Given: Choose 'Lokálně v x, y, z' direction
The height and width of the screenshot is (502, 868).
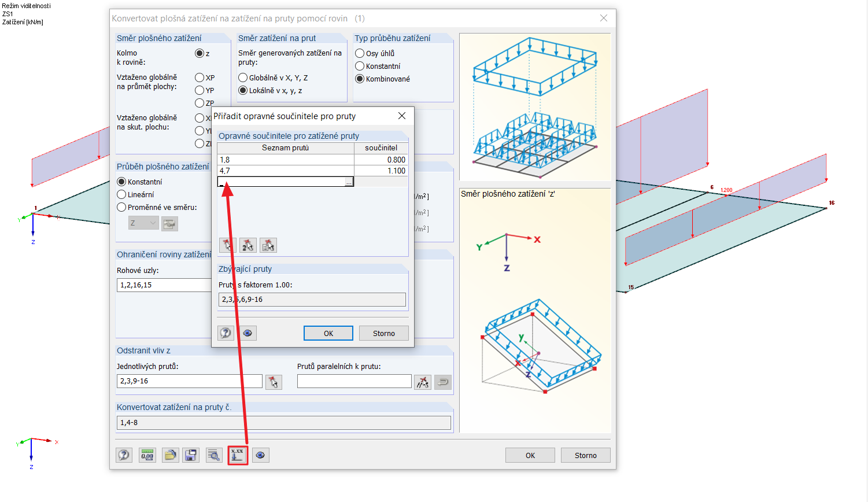Looking at the screenshot, I should 243,90.
